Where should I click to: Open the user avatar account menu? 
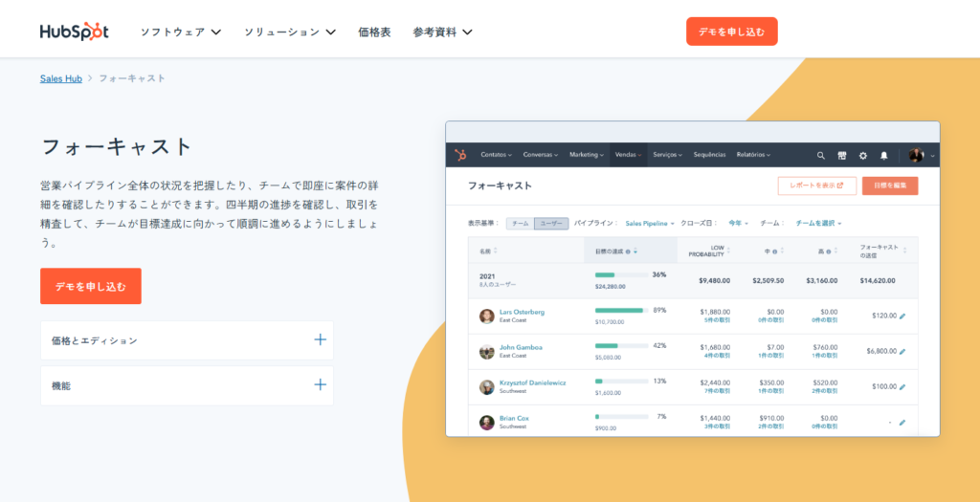pyautogui.click(x=922, y=156)
